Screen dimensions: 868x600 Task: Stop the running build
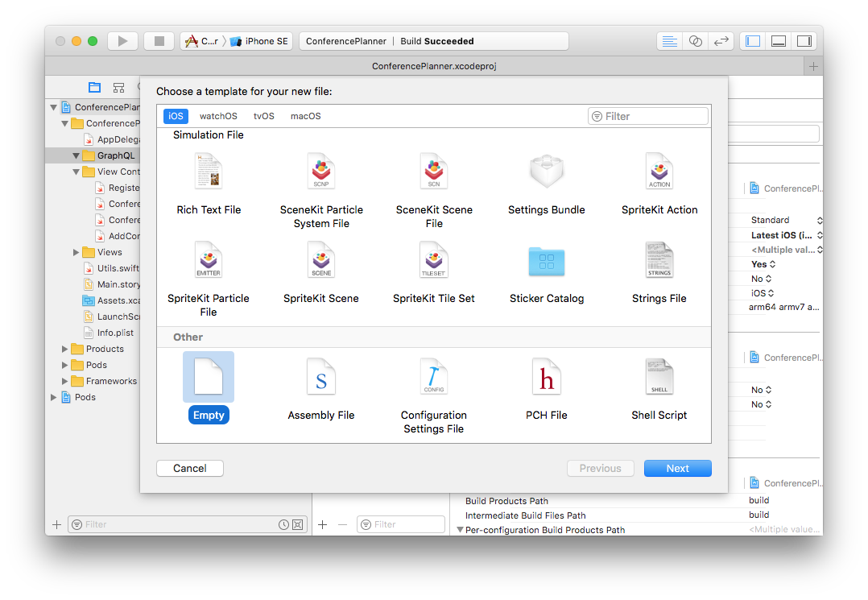[x=159, y=41]
